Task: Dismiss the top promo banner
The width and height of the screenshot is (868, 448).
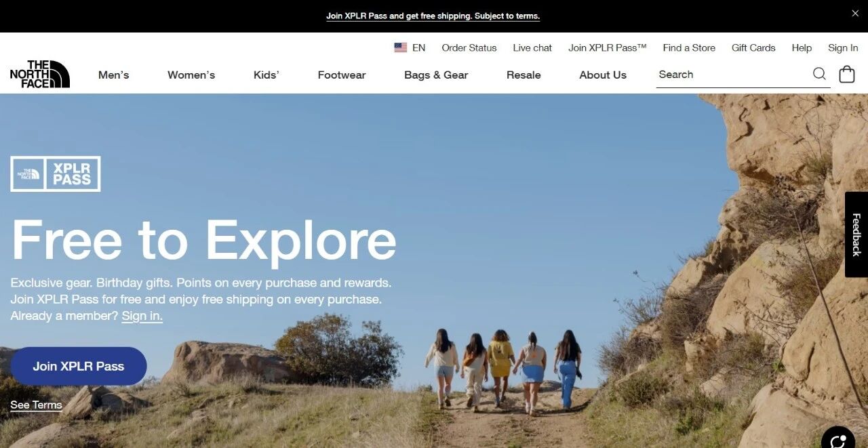Action: [x=855, y=14]
